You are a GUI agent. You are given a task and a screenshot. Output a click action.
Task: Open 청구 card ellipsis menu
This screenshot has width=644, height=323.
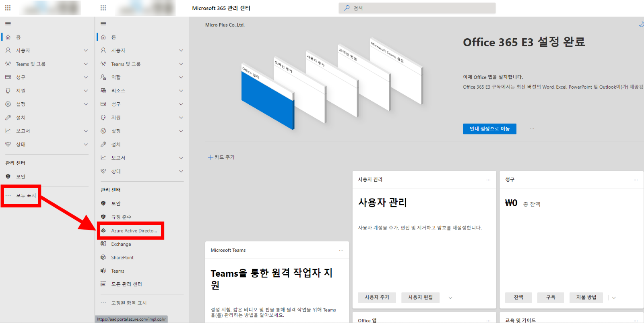click(636, 180)
